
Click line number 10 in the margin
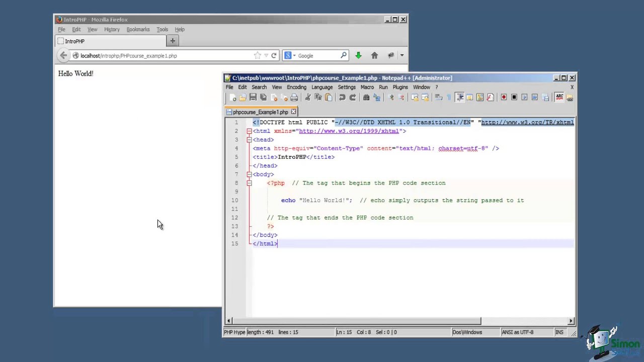[234, 200]
